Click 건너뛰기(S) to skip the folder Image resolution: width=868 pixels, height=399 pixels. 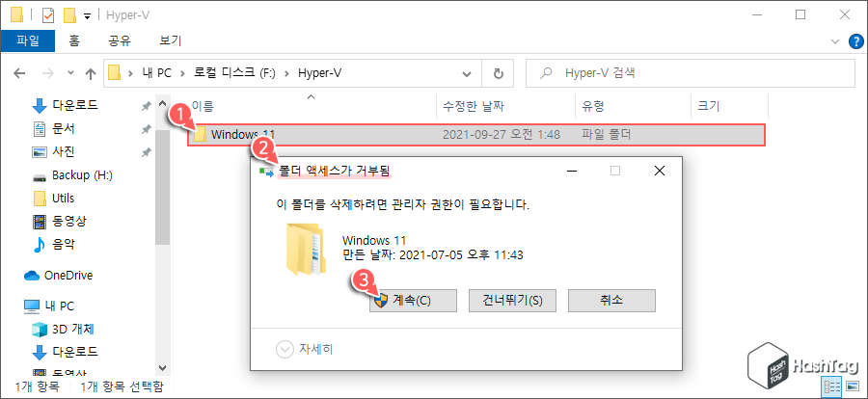512,301
